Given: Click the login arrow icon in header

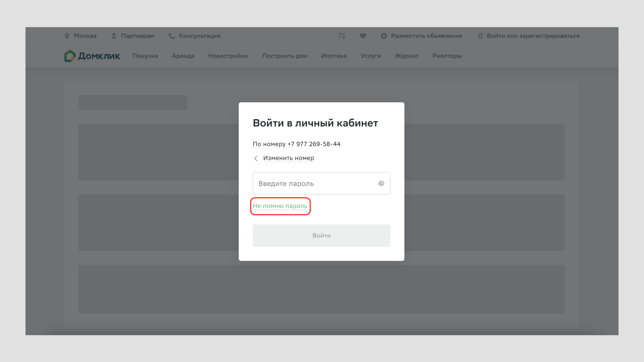Looking at the screenshot, I should [x=480, y=36].
